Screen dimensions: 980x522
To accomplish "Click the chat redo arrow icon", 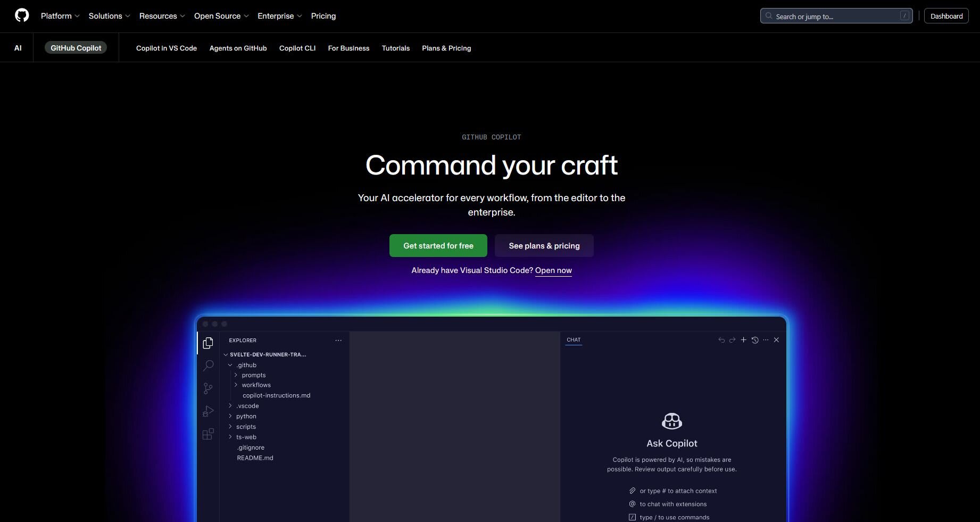I will [733, 340].
